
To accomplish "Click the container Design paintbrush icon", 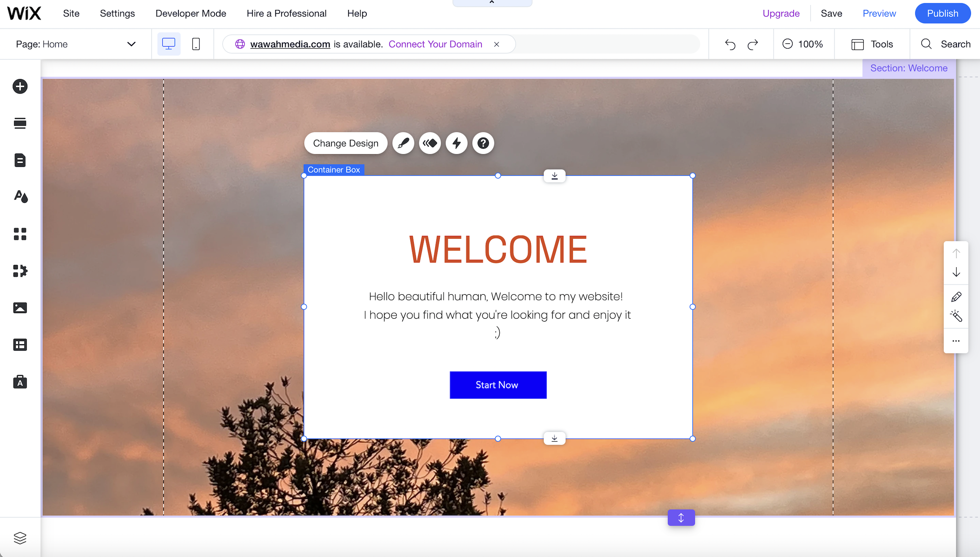I will pyautogui.click(x=403, y=143).
